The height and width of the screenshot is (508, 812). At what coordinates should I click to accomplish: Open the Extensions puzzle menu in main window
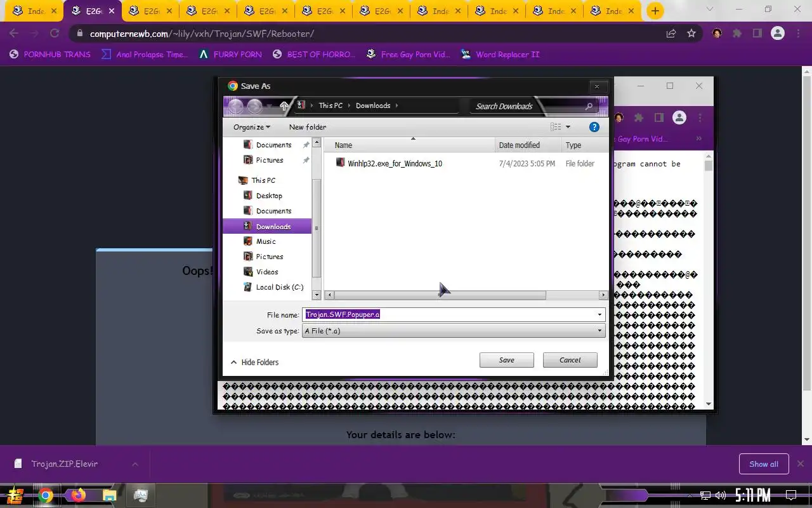point(737,34)
